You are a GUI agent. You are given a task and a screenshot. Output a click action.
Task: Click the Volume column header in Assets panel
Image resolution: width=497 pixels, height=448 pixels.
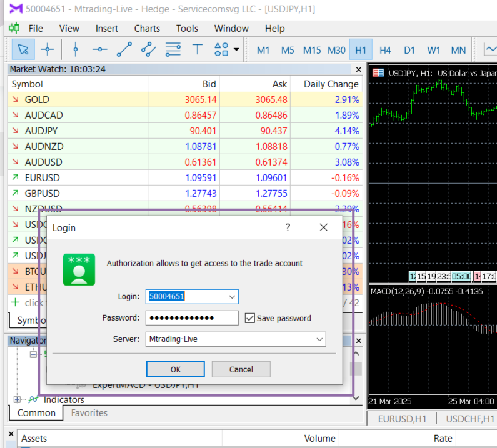point(319,439)
